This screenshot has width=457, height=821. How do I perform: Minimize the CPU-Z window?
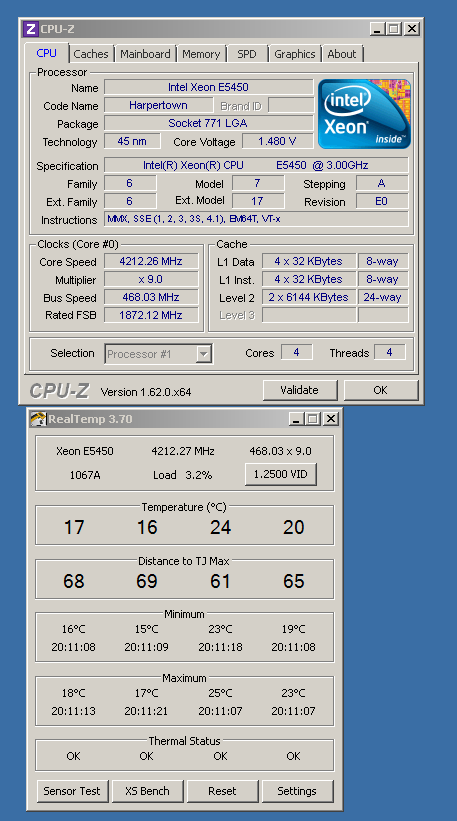377,29
